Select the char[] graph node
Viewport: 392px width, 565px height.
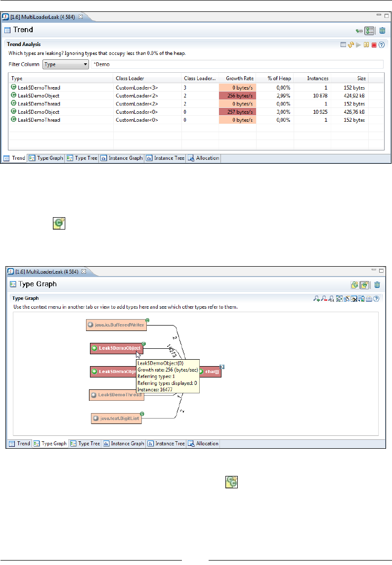[210, 372]
